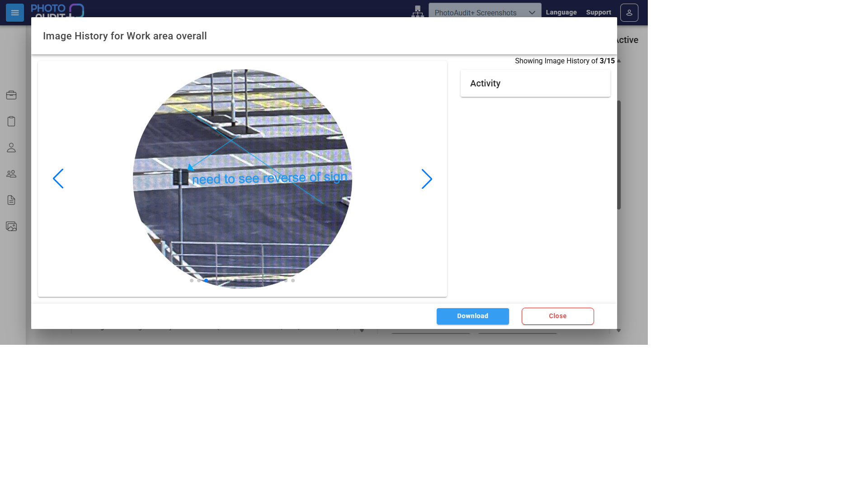This screenshot has height=481, width=868.
Task: Select the second carousel indicator dot
Action: 199,281
